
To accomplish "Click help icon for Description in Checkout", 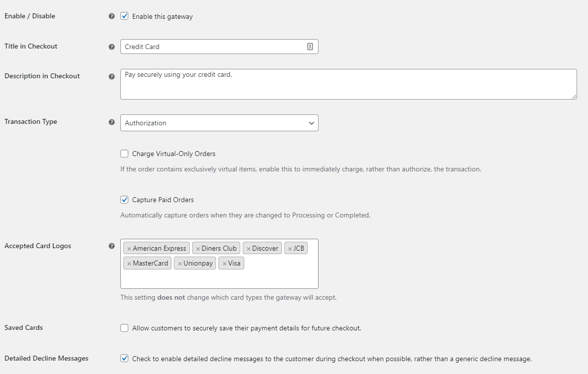I will (111, 76).
